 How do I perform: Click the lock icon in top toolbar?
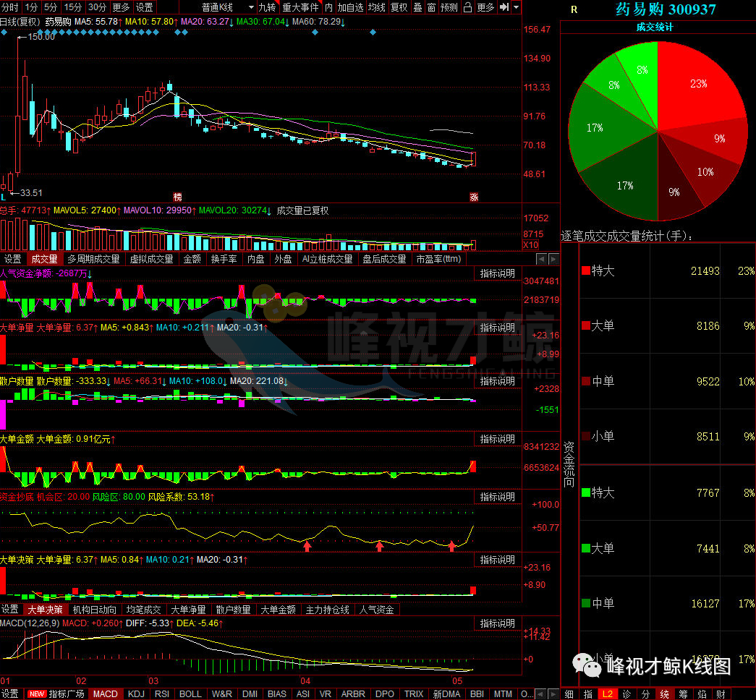[x=467, y=7]
